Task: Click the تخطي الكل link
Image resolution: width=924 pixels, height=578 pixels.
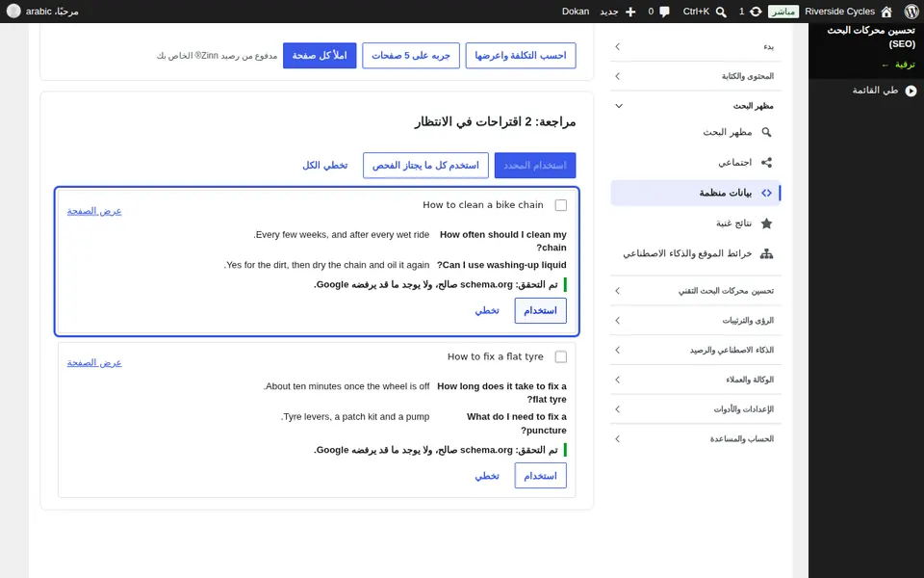Action: pos(324,165)
